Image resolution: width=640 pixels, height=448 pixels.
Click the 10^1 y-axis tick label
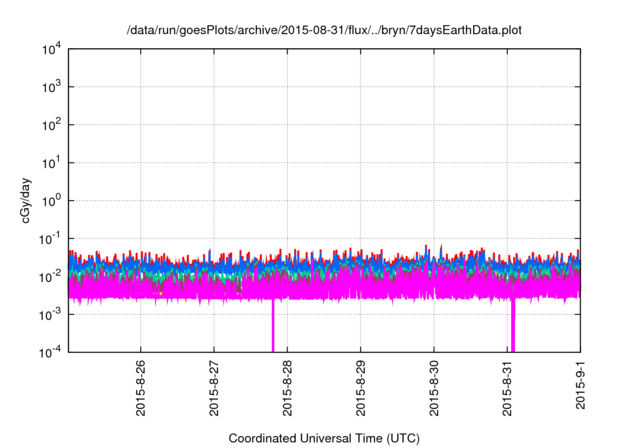(x=51, y=163)
